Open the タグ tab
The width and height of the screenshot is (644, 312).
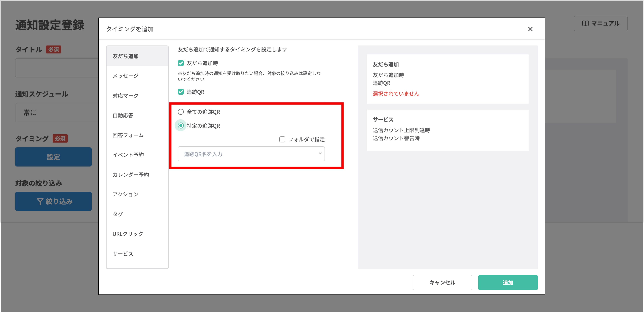point(137,214)
